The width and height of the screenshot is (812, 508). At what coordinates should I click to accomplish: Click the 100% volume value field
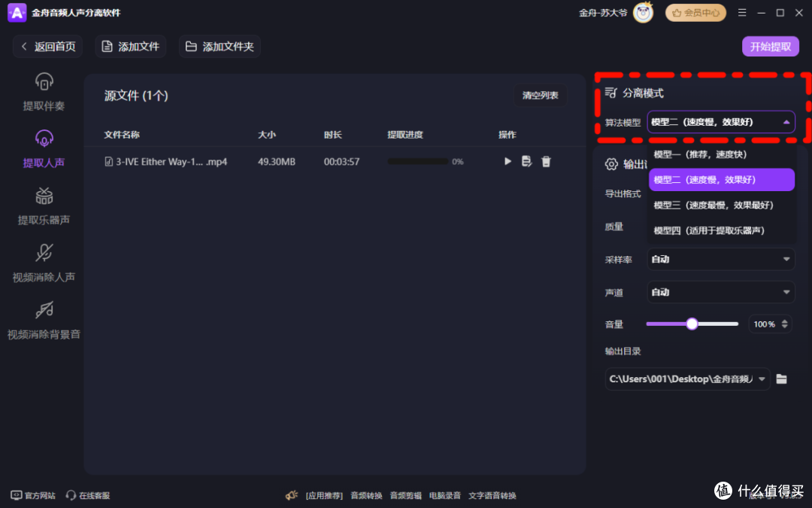point(765,324)
